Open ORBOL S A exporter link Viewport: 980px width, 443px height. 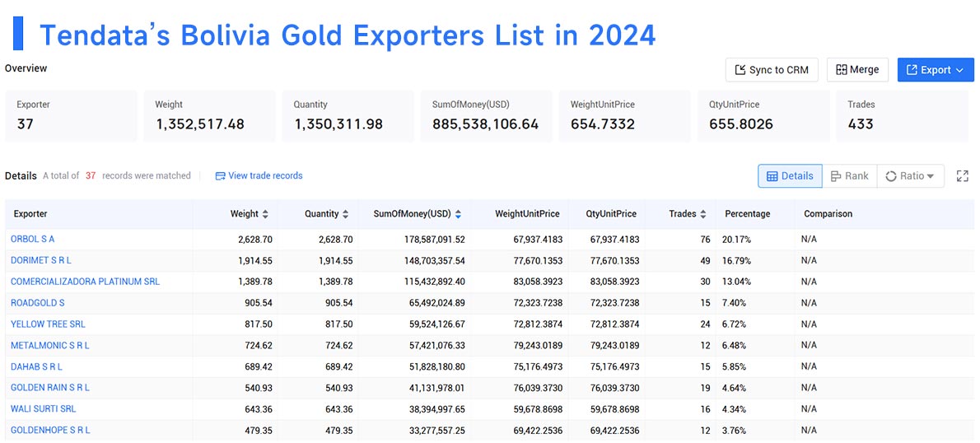pos(32,239)
